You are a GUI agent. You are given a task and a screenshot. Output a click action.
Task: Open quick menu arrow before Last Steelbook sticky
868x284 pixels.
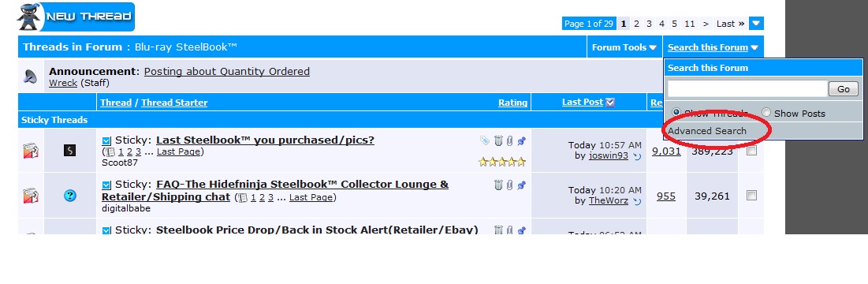(106, 140)
